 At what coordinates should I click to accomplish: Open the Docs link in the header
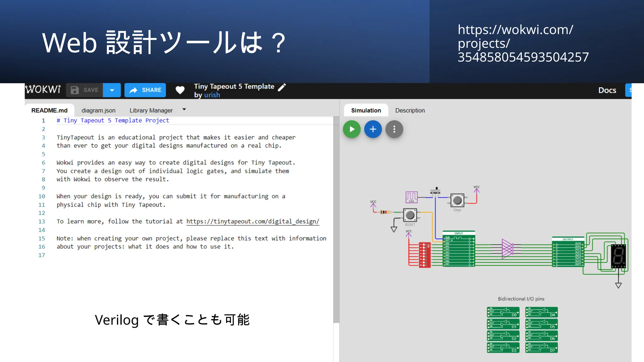(x=607, y=90)
